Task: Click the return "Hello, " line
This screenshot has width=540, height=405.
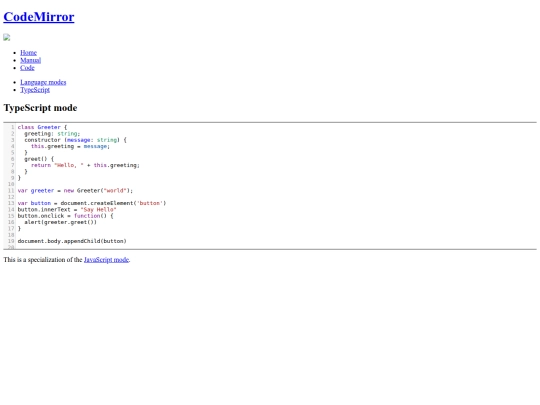Action: tap(85, 165)
